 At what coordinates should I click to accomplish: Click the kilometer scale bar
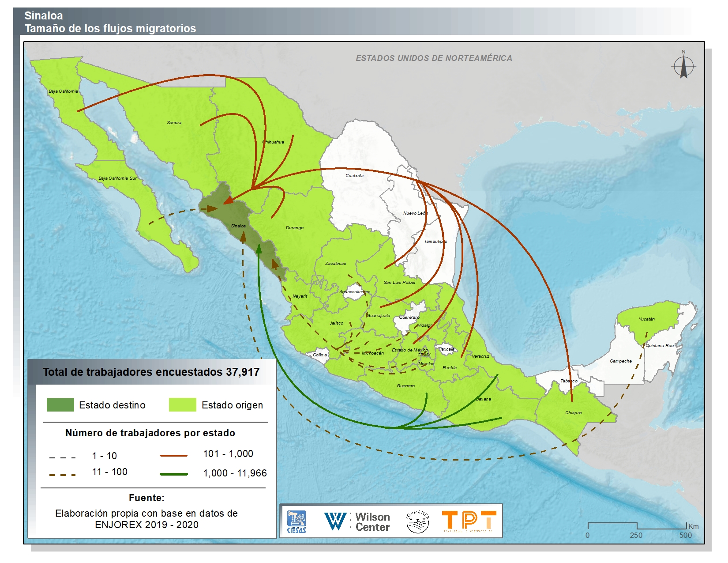pos(637,525)
